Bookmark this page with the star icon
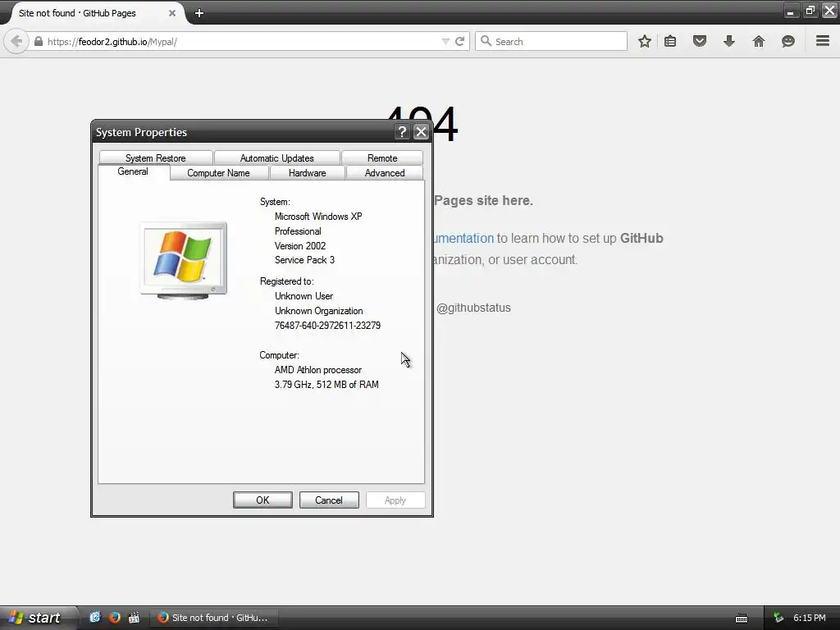This screenshot has width=840, height=630. point(645,41)
